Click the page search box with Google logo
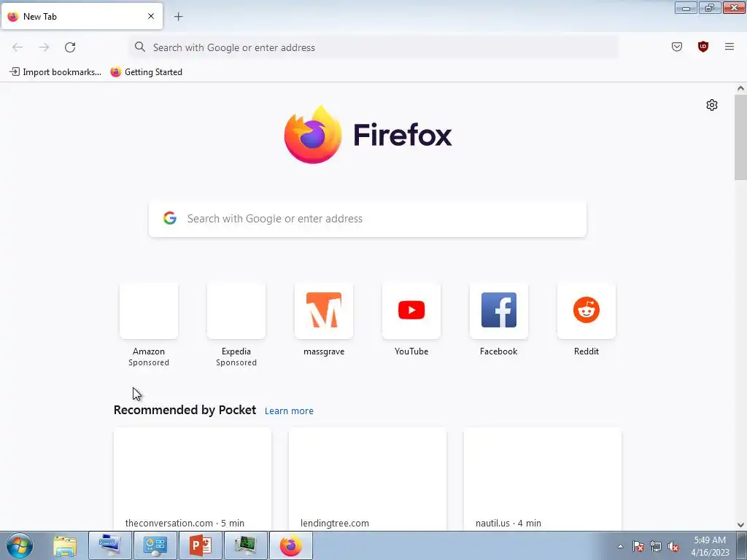Viewport: 747px width, 560px height. pos(368,219)
